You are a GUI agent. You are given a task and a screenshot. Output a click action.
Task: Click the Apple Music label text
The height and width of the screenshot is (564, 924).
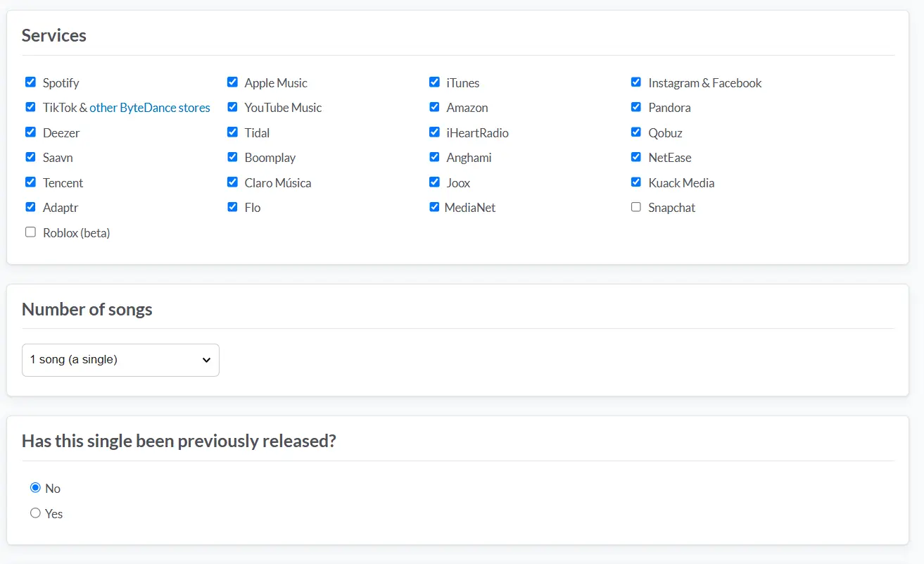point(276,83)
